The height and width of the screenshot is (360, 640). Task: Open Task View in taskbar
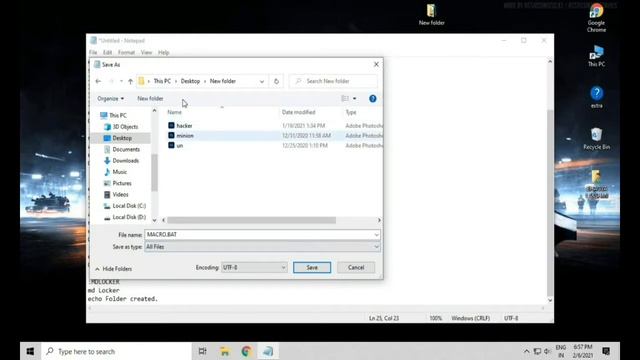202,351
